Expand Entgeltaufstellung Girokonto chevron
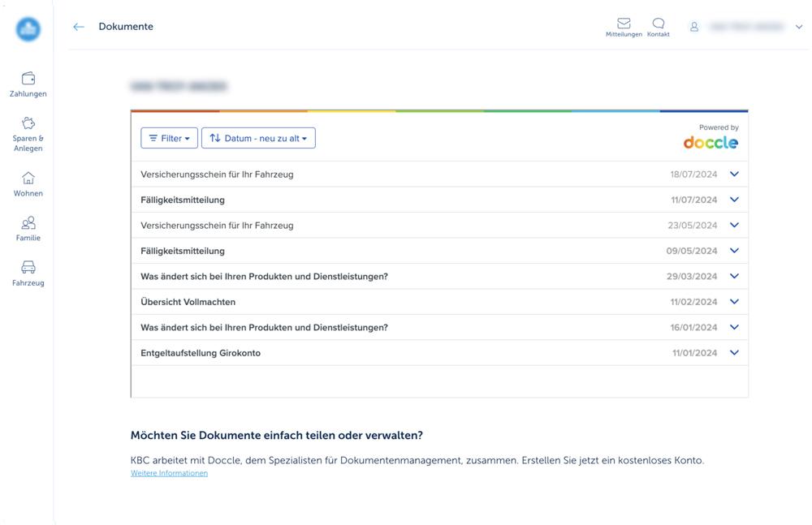The height and width of the screenshot is (525, 812). (x=734, y=353)
